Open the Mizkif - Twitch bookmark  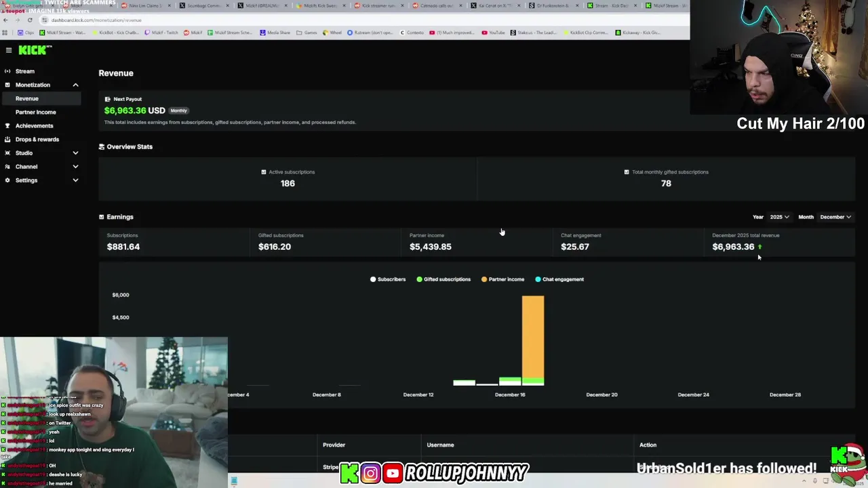(x=161, y=33)
